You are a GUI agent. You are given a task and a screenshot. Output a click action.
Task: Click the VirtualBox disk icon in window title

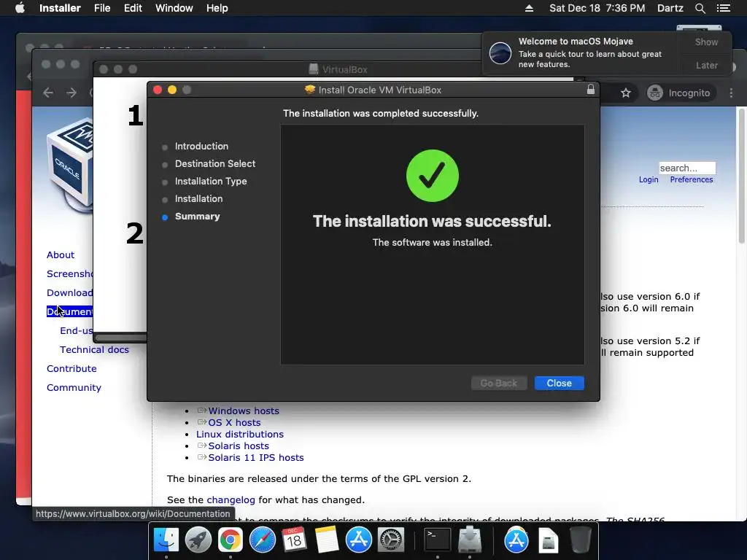314,69
